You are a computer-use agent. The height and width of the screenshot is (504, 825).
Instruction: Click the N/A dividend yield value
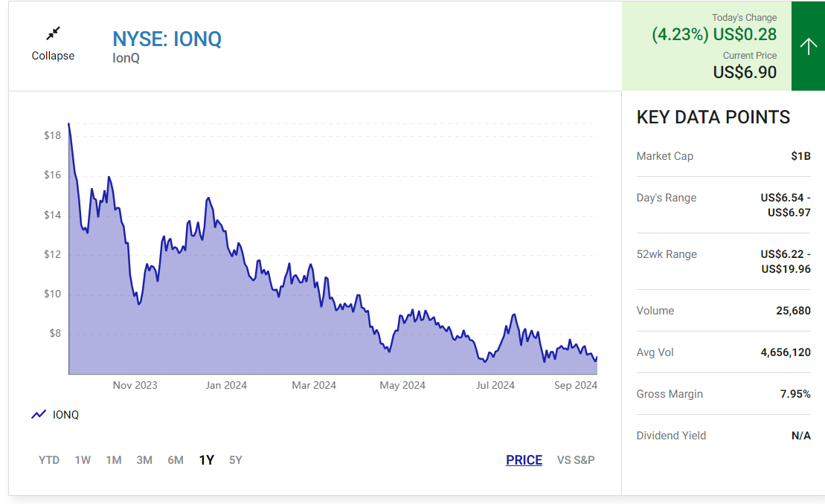pyautogui.click(x=800, y=436)
